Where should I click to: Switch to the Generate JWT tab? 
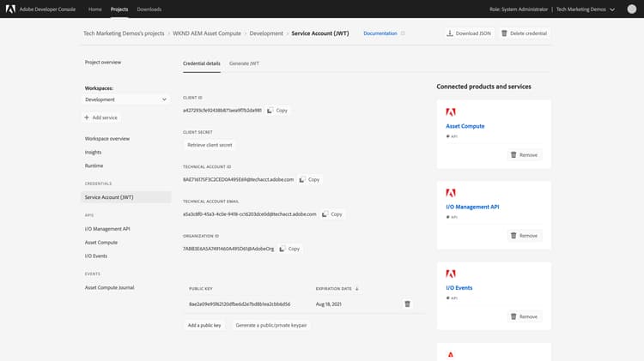pos(244,63)
